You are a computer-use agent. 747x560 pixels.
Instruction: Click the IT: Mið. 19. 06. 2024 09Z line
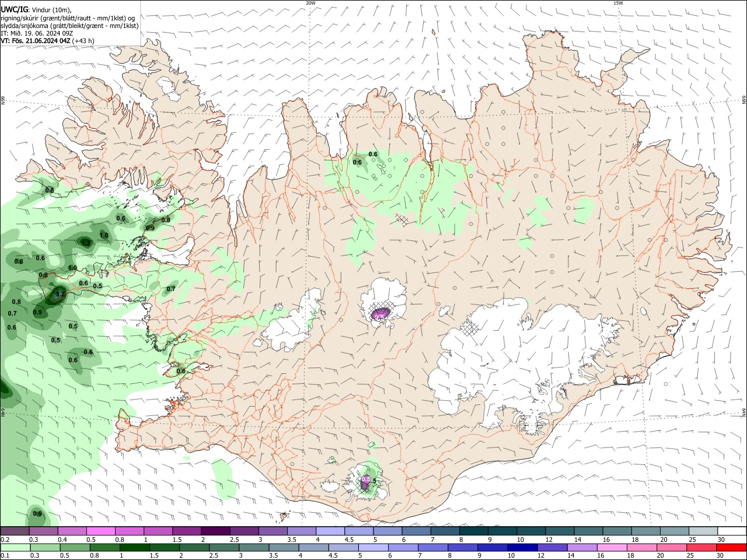pyautogui.click(x=36, y=33)
